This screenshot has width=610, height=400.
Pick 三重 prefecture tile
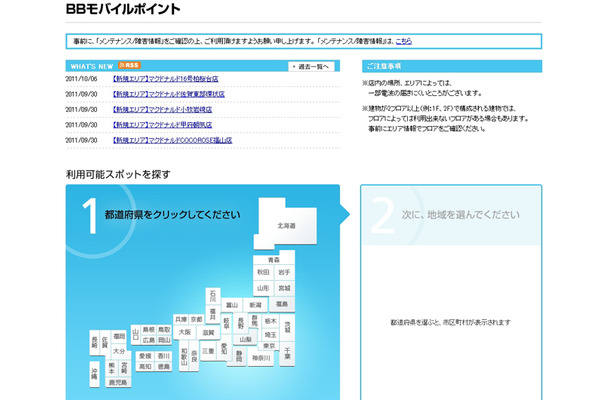[x=208, y=351]
